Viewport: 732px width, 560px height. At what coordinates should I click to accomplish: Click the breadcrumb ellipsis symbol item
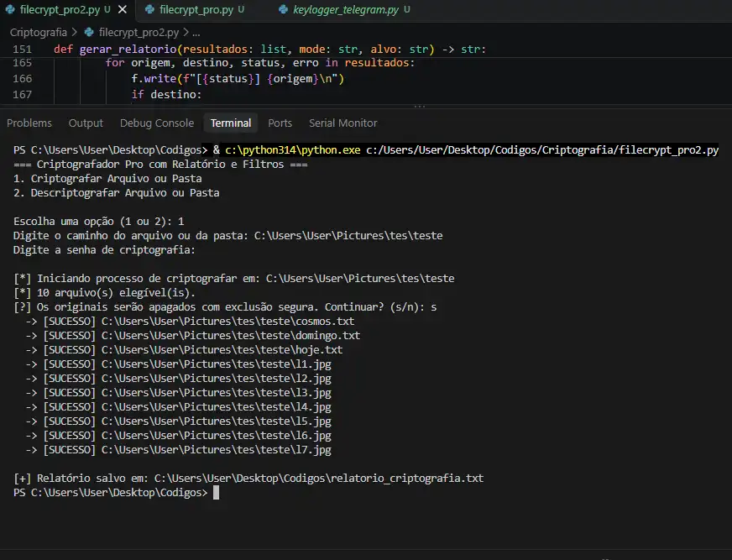[x=196, y=33]
